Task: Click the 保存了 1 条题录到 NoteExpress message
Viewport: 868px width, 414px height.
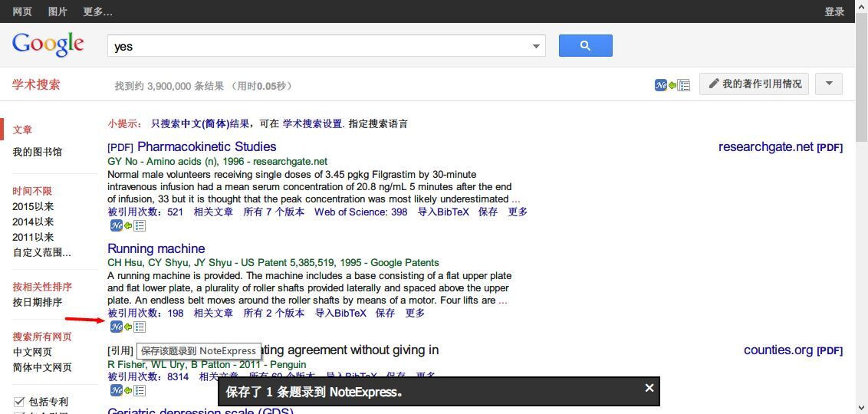Action: [314, 392]
